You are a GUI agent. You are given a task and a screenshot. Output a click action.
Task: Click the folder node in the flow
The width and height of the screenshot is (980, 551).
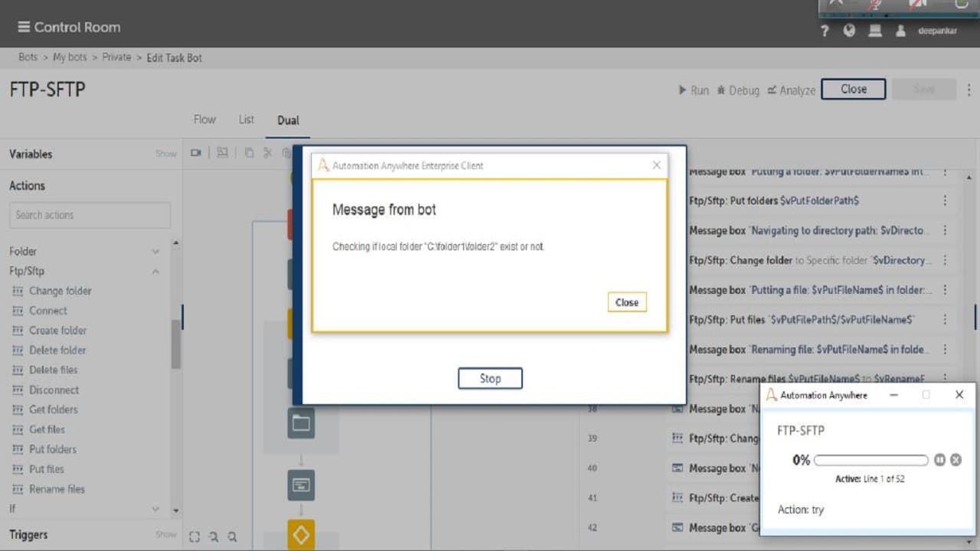[x=301, y=423]
